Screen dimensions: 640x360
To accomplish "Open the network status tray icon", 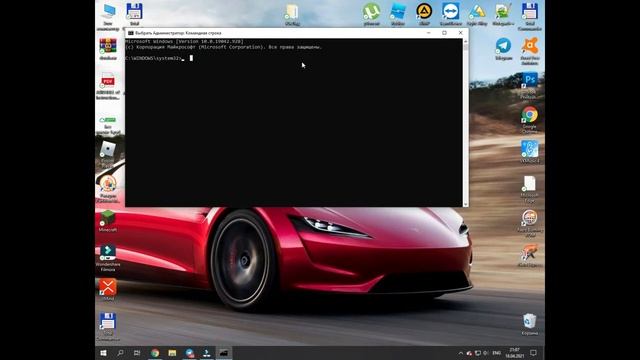I will 478,353.
